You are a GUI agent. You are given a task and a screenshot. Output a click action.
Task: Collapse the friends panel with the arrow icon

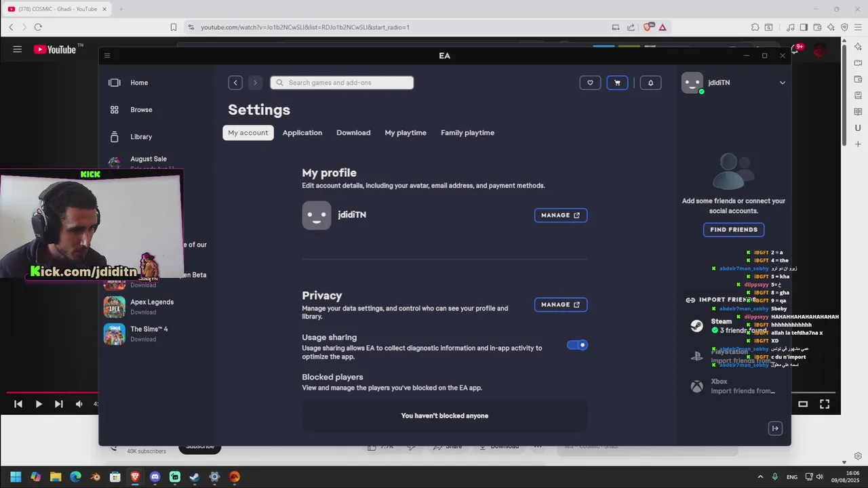pos(775,428)
